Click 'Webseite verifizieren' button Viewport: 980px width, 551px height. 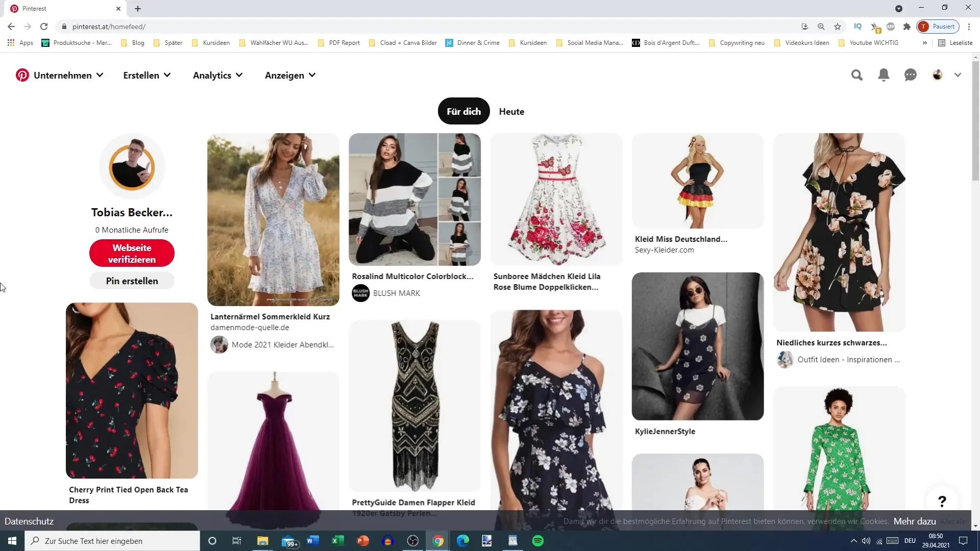[x=132, y=254]
